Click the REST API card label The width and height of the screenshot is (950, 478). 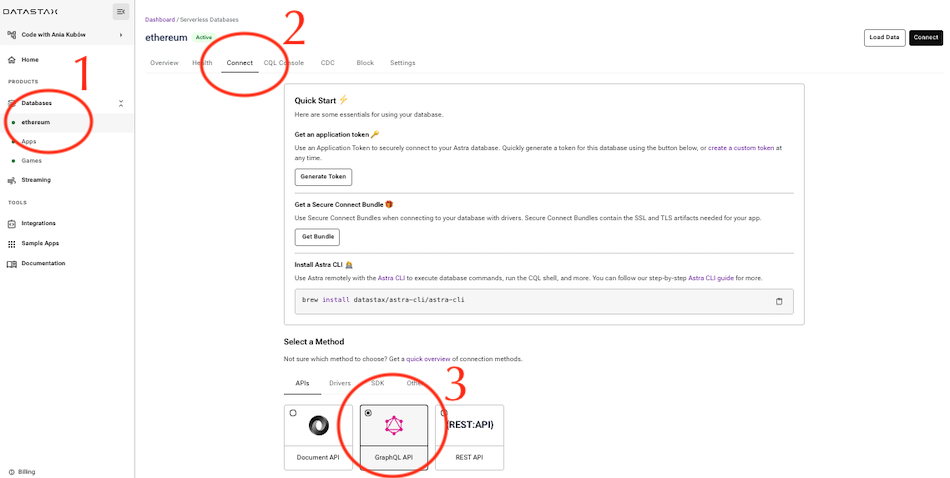[x=469, y=457]
